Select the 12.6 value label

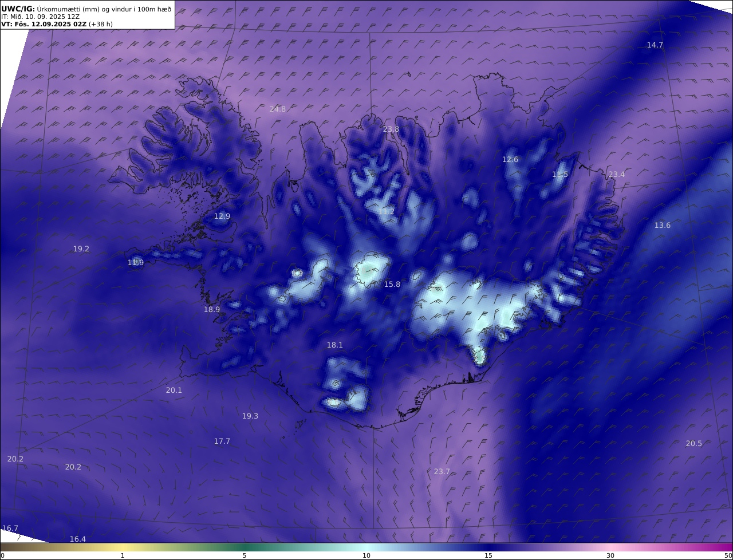(x=510, y=159)
